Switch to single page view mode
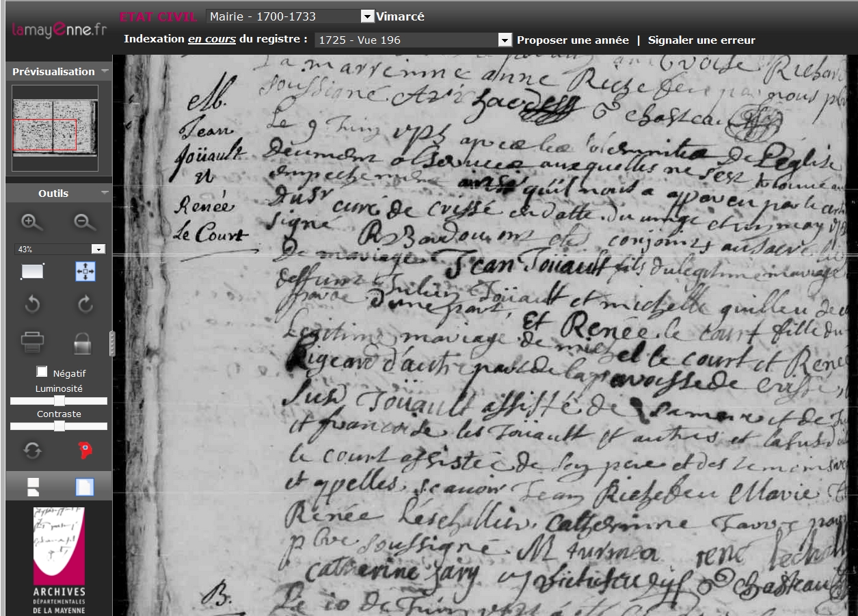 85,487
